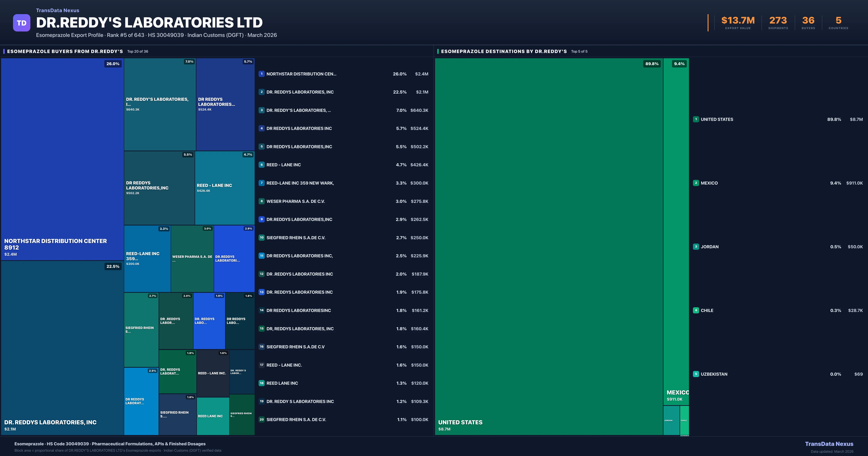Click the purple TD logo icon
This screenshot has width=868, height=456.
[x=22, y=23]
